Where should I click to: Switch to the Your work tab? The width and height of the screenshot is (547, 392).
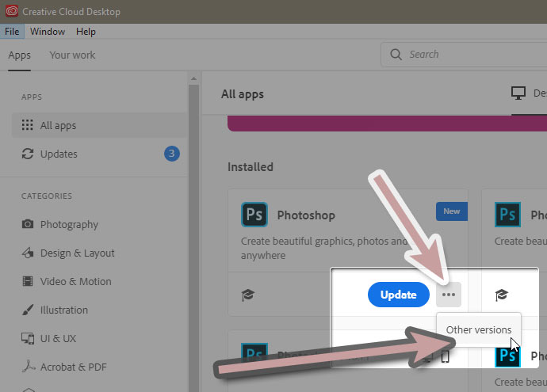pyautogui.click(x=72, y=55)
